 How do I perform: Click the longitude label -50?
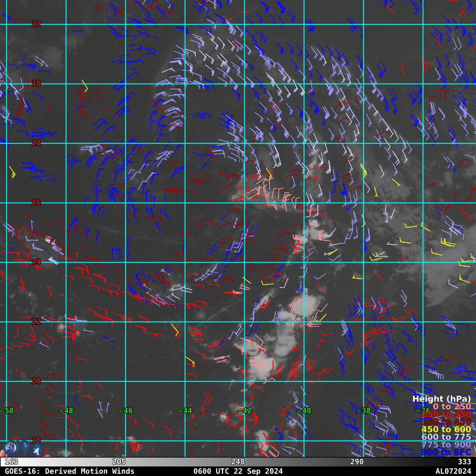tap(7, 411)
